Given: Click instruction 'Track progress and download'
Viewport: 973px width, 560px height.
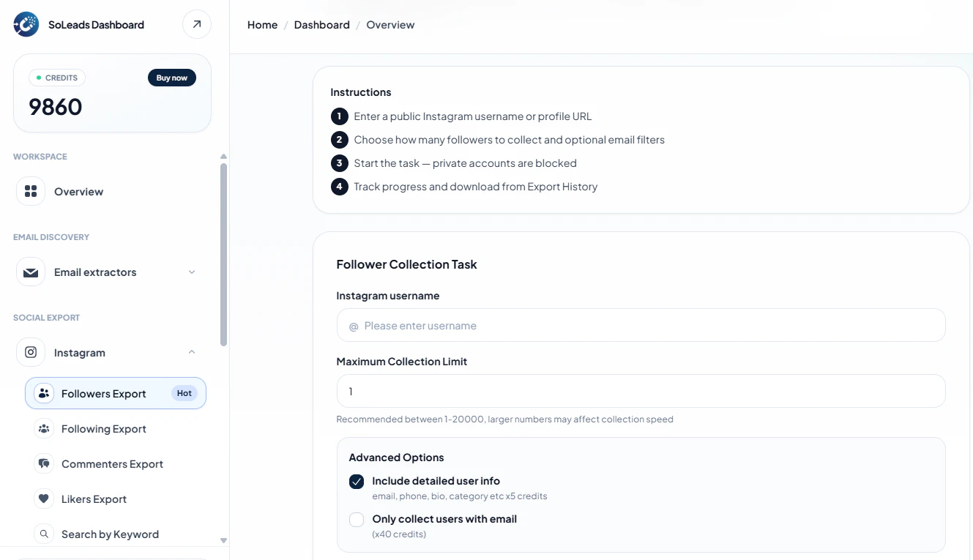Looking at the screenshot, I should (x=475, y=187).
